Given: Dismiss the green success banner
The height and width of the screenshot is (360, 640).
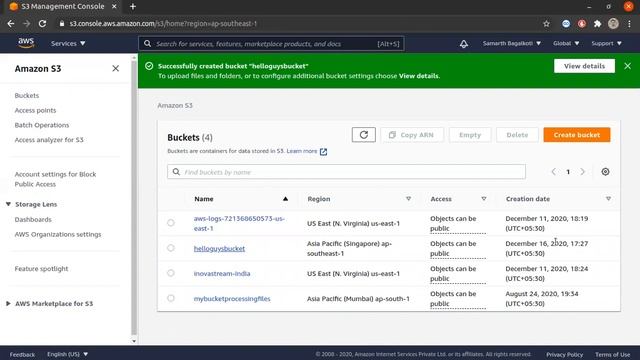Looking at the screenshot, I should tap(627, 66).
